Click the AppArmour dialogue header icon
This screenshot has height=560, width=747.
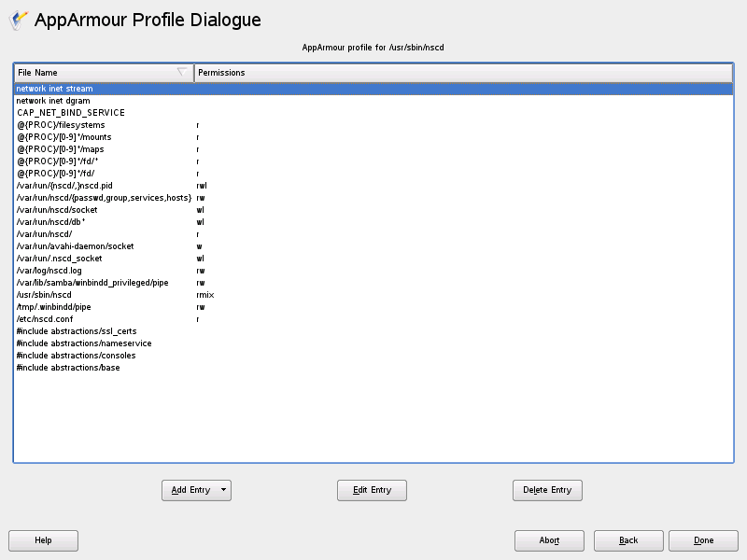(x=17, y=19)
